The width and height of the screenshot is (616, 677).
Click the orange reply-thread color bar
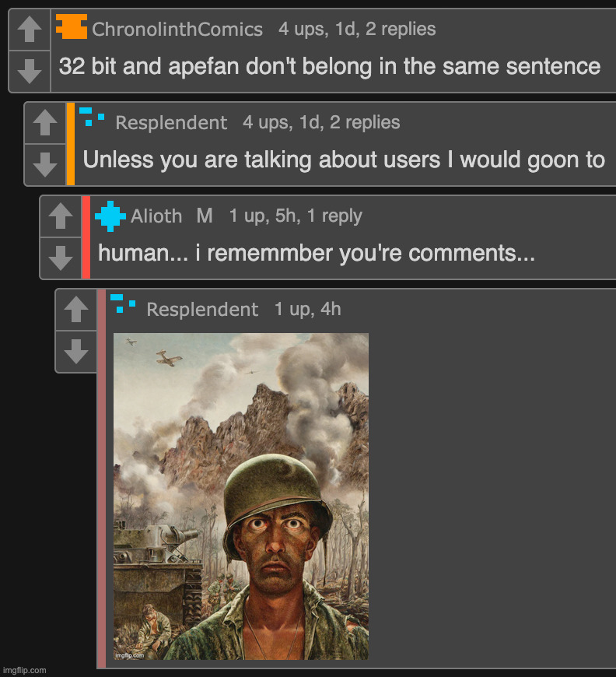tap(71, 144)
